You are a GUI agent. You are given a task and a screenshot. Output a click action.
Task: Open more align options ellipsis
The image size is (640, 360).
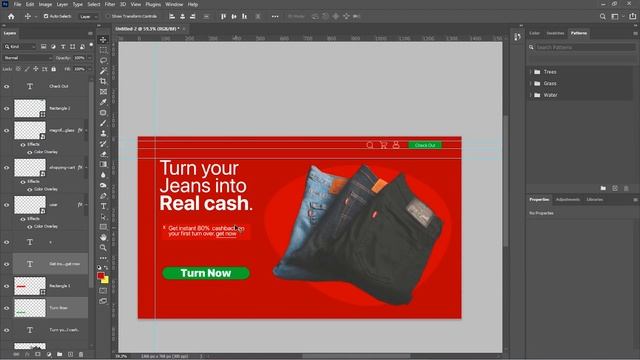(x=275, y=16)
